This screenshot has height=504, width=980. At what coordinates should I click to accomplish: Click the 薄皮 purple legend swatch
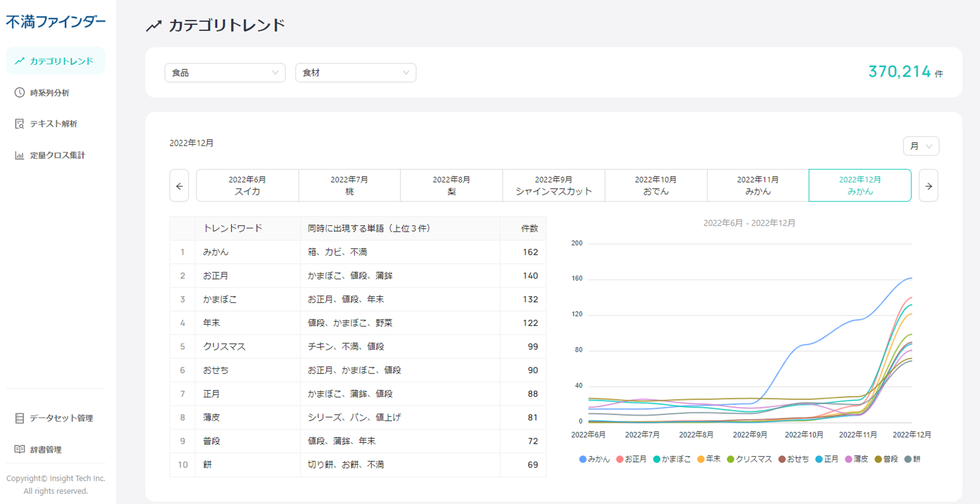click(848, 459)
